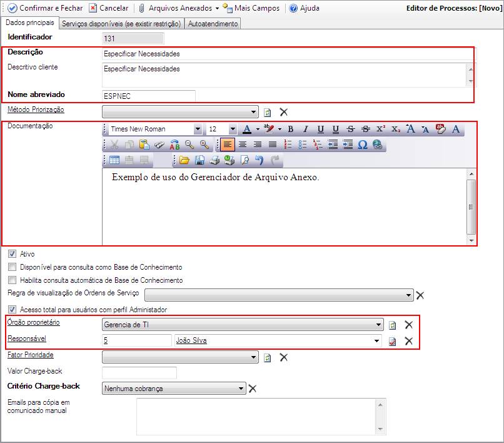Insert numbered list
This screenshot has height=443, width=504.
pos(288,145)
